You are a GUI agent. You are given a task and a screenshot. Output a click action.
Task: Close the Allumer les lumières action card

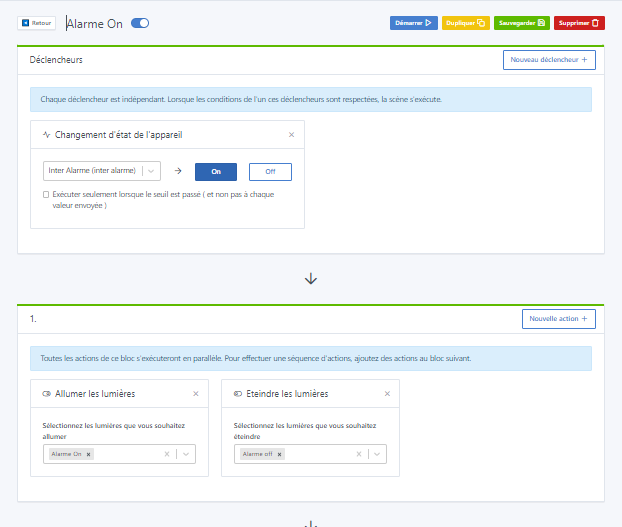coord(196,394)
